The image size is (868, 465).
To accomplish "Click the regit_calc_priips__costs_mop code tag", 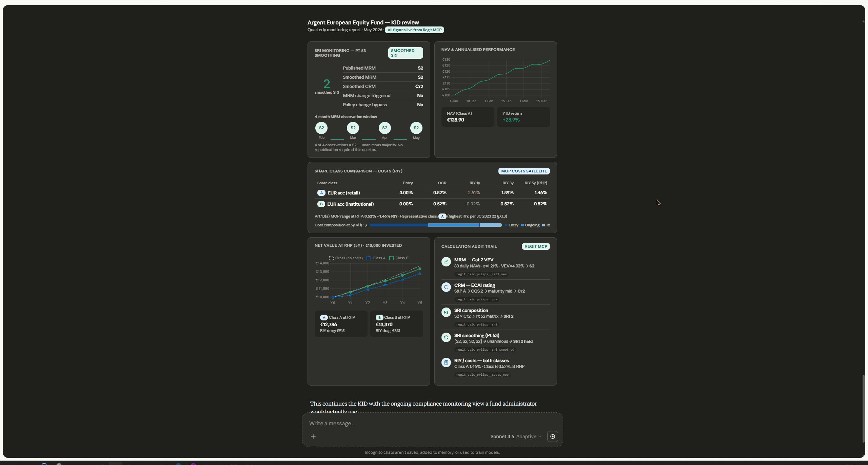I will coord(482,375).
